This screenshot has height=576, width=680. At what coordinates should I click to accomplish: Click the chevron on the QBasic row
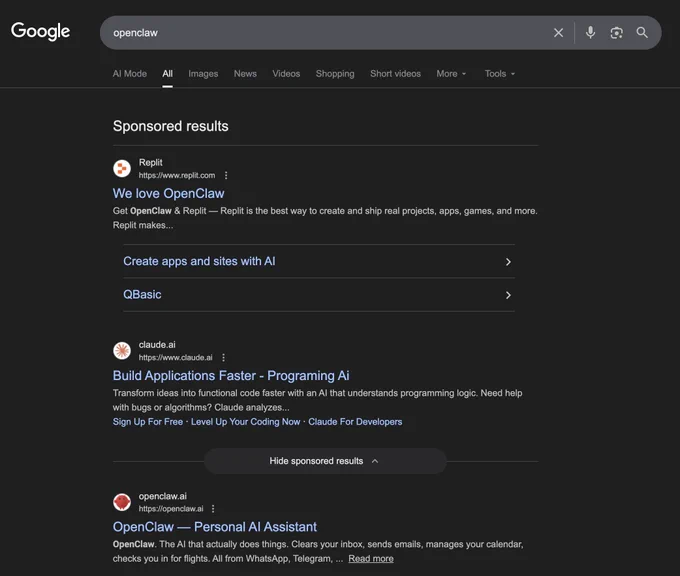tap(508, 295)
